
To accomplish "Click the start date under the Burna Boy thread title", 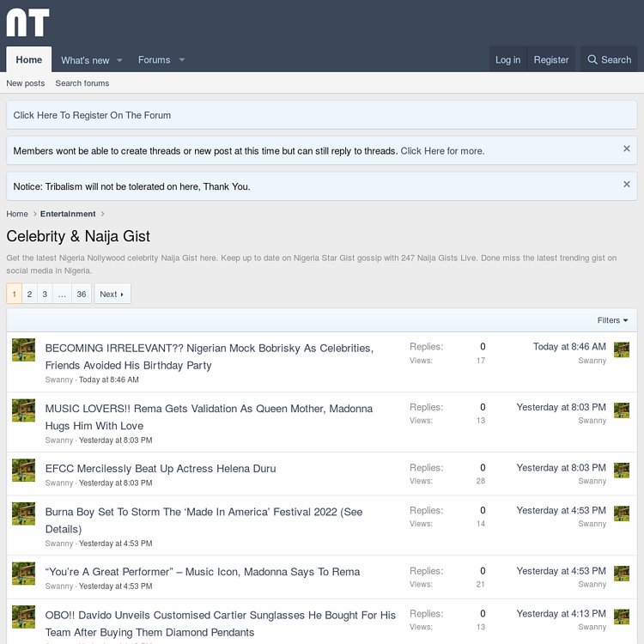I will pos(115,543).
